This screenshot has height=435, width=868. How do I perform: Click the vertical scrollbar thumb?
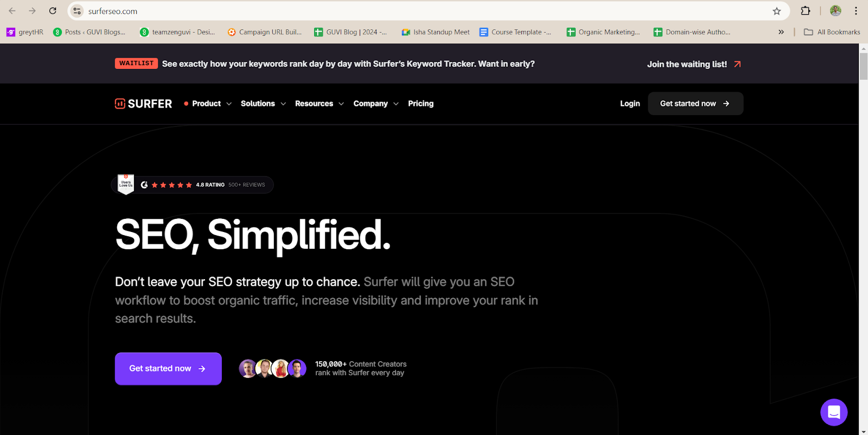click(863, 66)
